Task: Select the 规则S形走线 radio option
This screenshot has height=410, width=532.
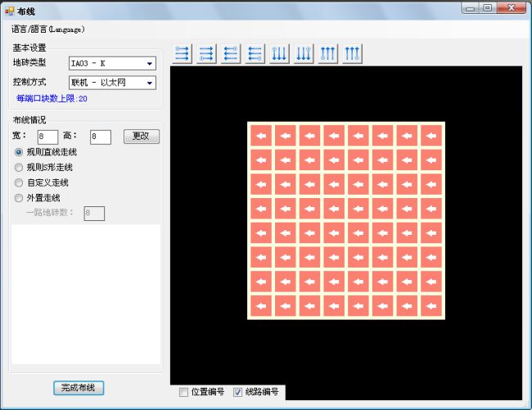Action: [20, 167]
